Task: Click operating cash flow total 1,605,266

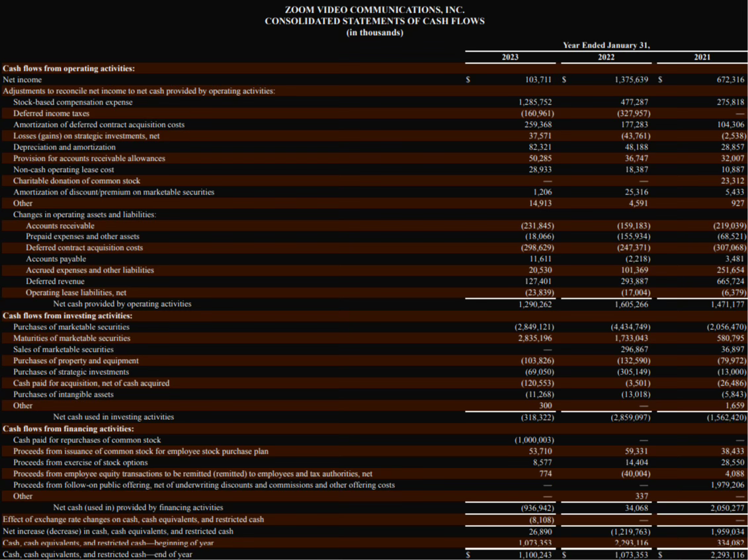Action: point(632,303)
